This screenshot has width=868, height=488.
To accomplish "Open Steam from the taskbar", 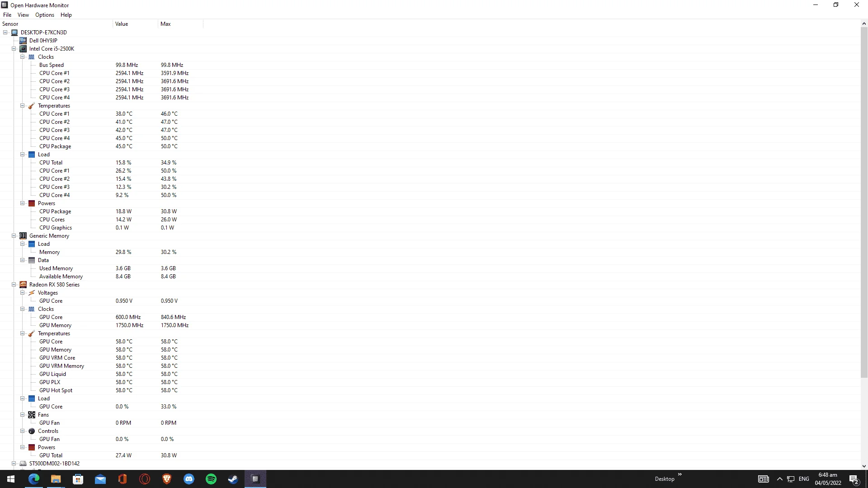I will pyautogui.click(x=233, y=479).
